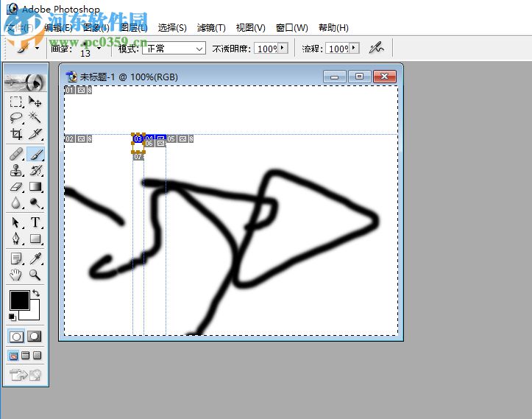Select the Blur tool
Viewport: 532px width, 419px height.
(x=16, y=203)
